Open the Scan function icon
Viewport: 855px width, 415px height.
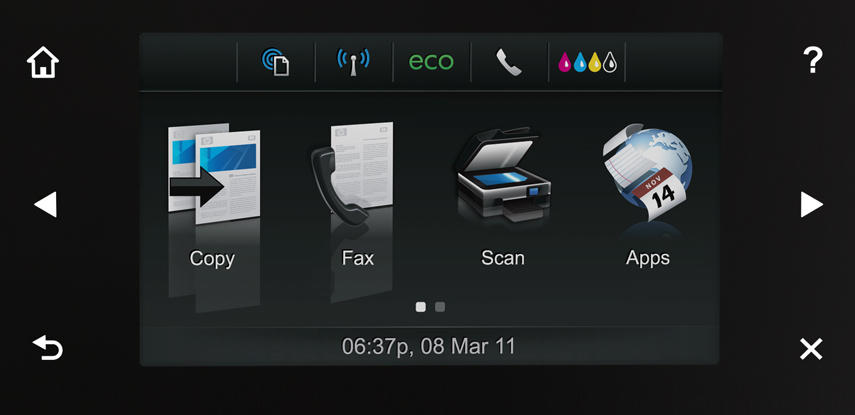[503, 173]
